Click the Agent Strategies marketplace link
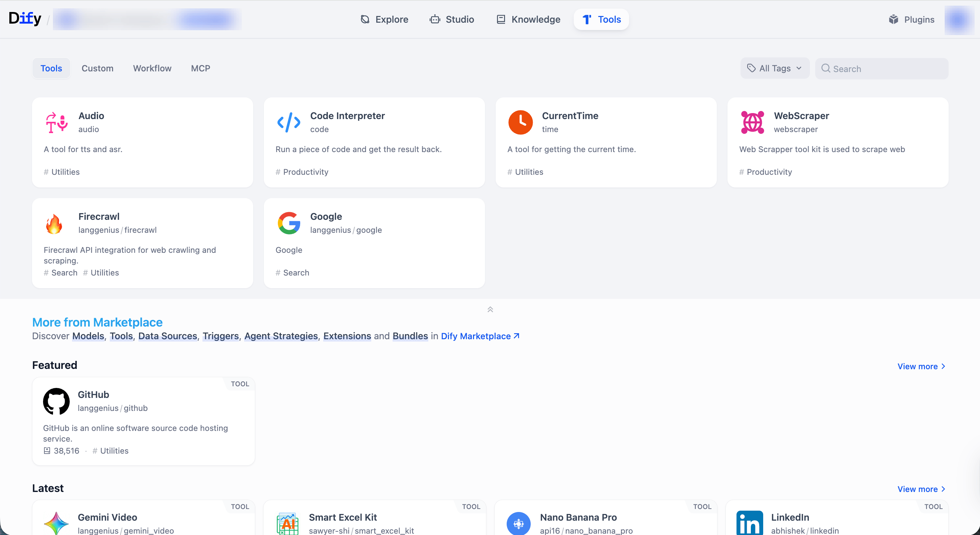The height and width of the screenshot is (535, 980). [x=281, y=336]
